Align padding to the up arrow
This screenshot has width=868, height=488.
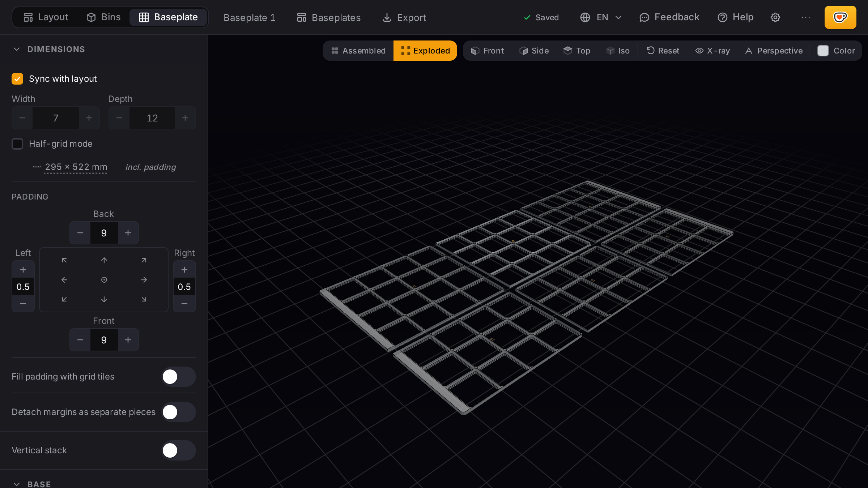(x=104, y=260)
